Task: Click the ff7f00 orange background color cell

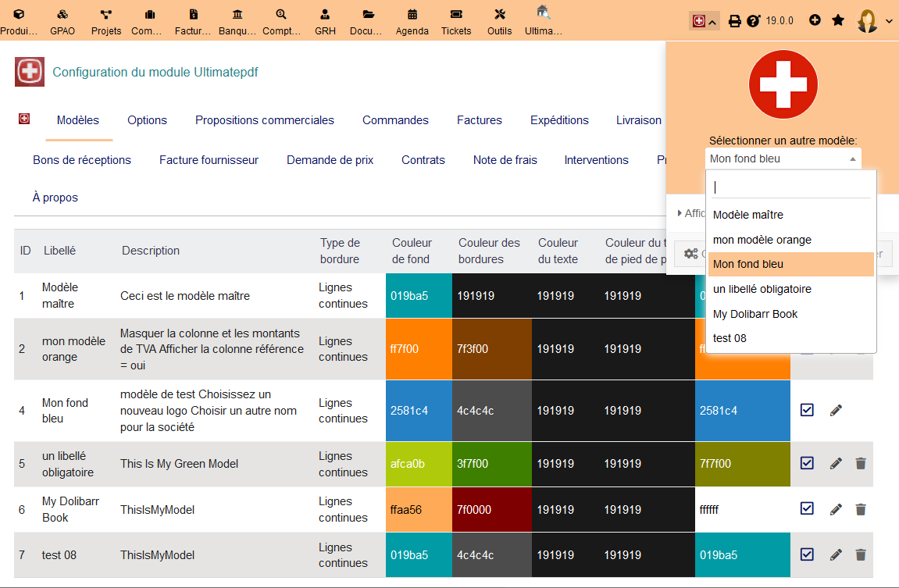Action: pyautogui.click(x=419, y=349)
